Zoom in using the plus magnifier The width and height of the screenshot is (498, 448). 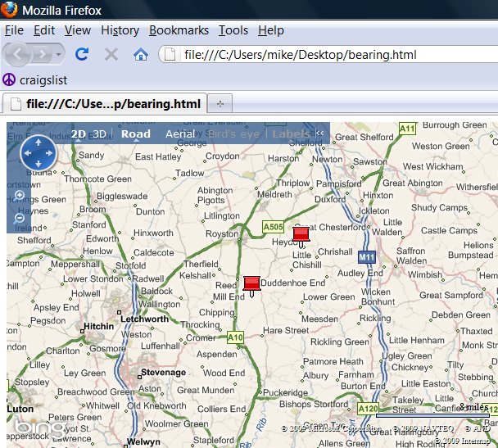tap(20, 195)
